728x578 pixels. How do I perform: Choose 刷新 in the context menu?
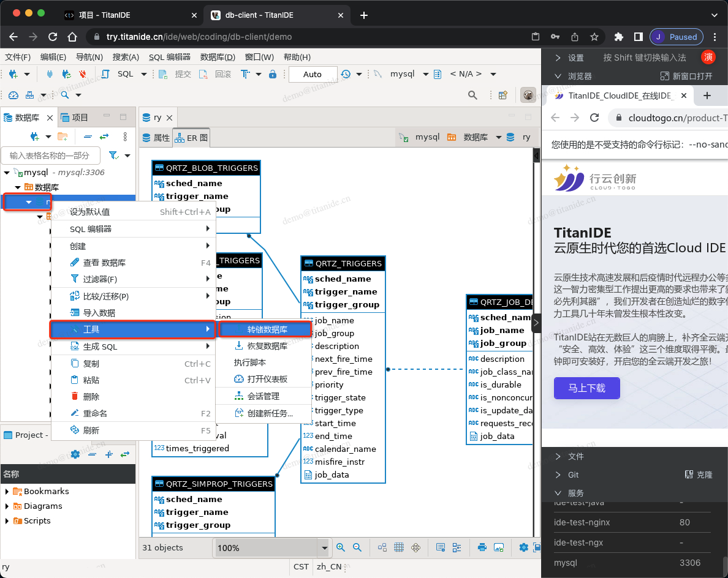[91, 430]
